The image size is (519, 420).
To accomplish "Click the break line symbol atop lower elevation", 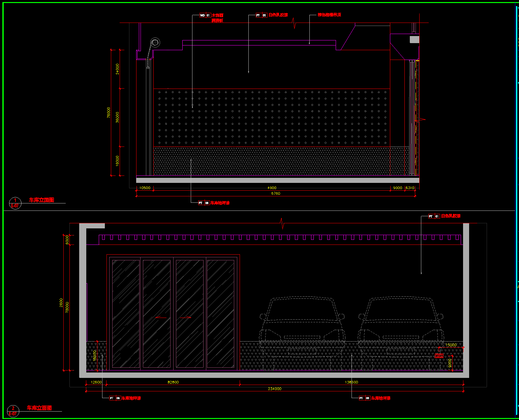I will (x=282, y=224).
